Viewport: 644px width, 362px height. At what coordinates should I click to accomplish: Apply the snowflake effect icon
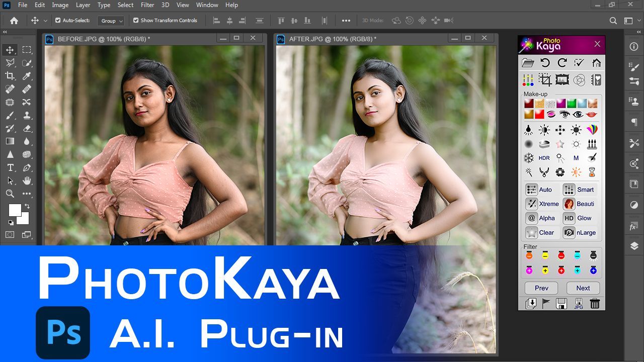pyautogui.click(x=529, y=158)
